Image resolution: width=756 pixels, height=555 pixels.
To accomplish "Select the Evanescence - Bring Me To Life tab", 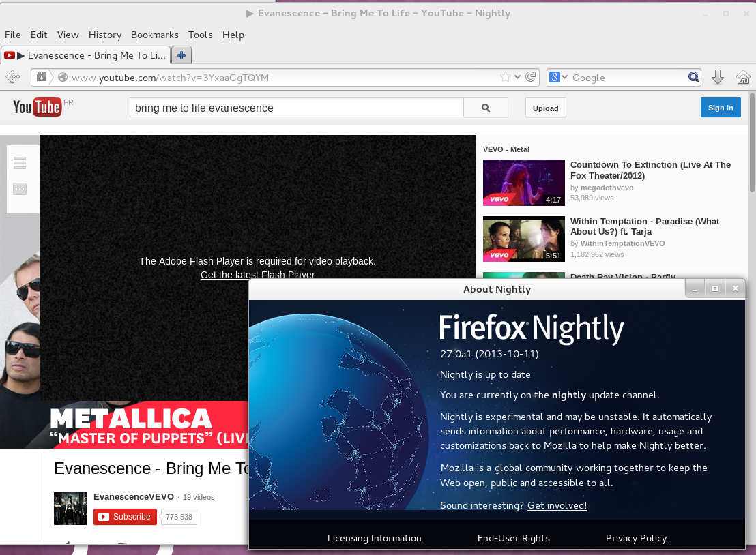I will click(86, 55).
